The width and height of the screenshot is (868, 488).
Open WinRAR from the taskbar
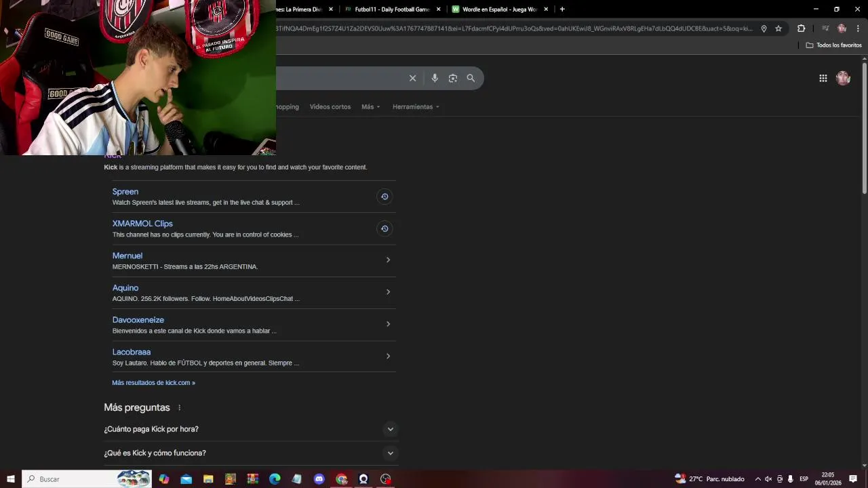(252, 479)
